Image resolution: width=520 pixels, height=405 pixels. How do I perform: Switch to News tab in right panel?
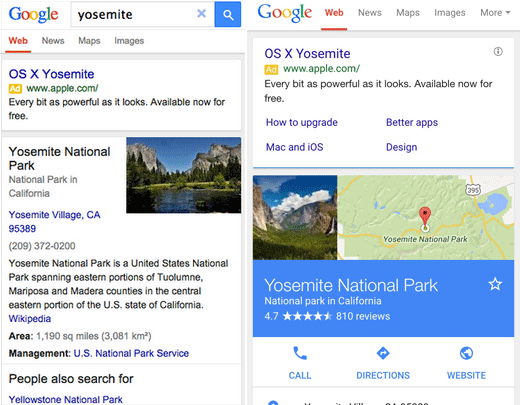(370, 13)
